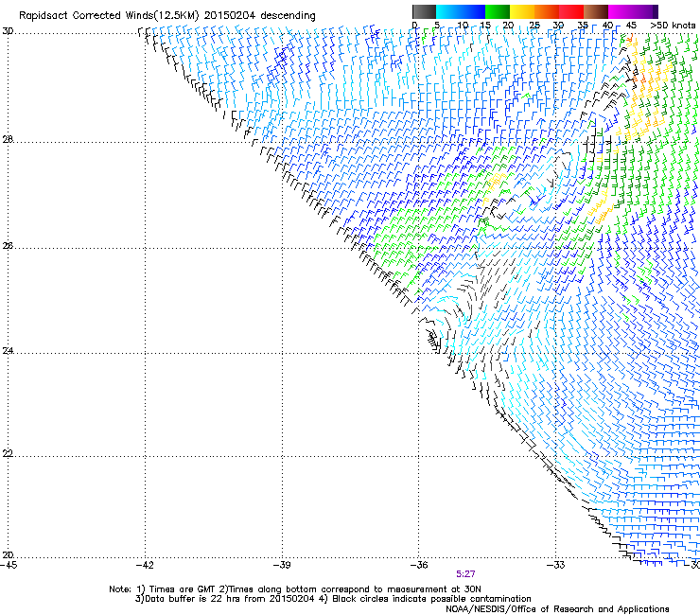The height and width of the screenshot is (615, 700).
Task: Click 'NOAA/NESDIS/Office of Research and Applications' credit
Action: (557, 609)
